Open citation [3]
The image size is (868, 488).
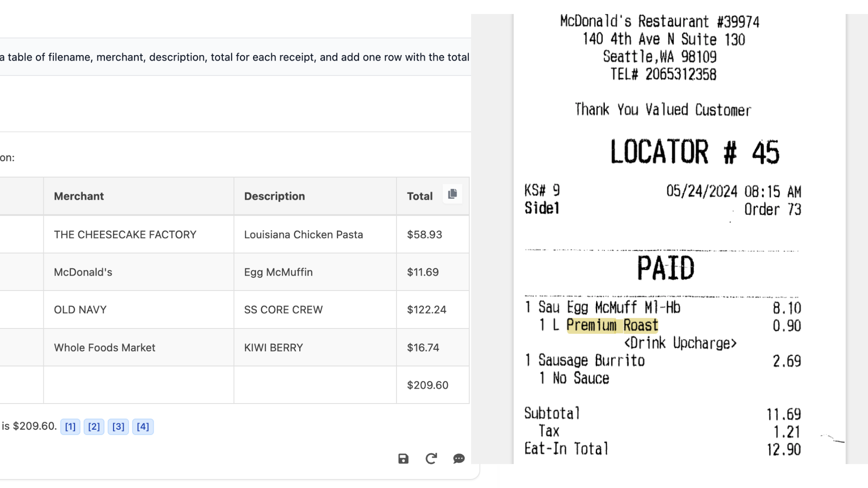click(x=118, y=427)
